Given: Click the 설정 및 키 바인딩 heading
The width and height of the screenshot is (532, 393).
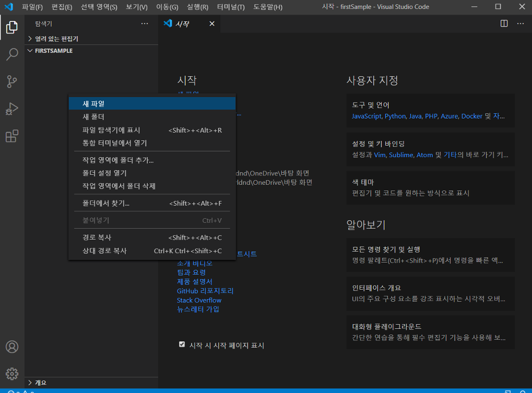Looking at the screenshot, I should click(x=379, y=144).
